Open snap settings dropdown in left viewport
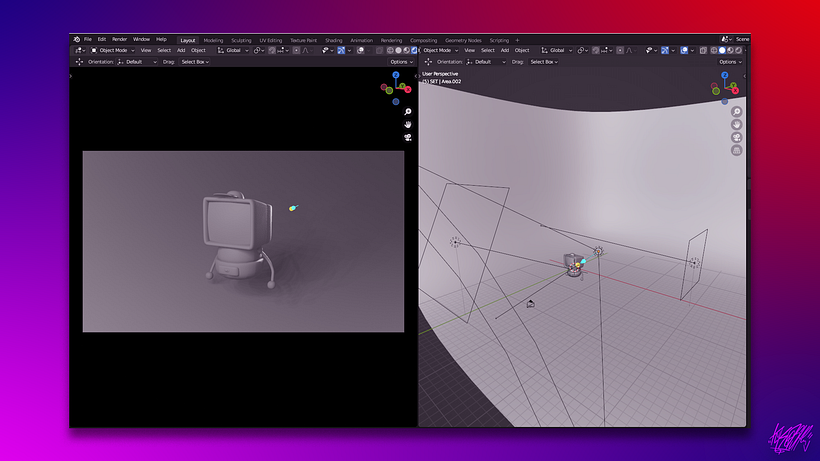The height and width of the screenshot is (461, 820). point(283,50)
